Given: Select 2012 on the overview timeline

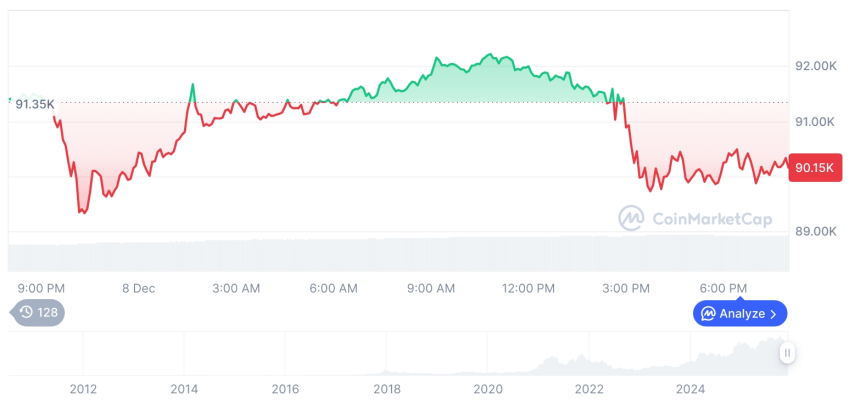Looking at the screenshot, I should [83, 388].
